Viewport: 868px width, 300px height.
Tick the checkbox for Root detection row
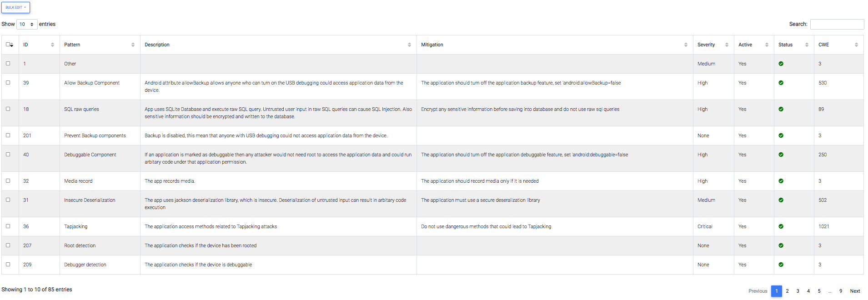tap(8, 245)
